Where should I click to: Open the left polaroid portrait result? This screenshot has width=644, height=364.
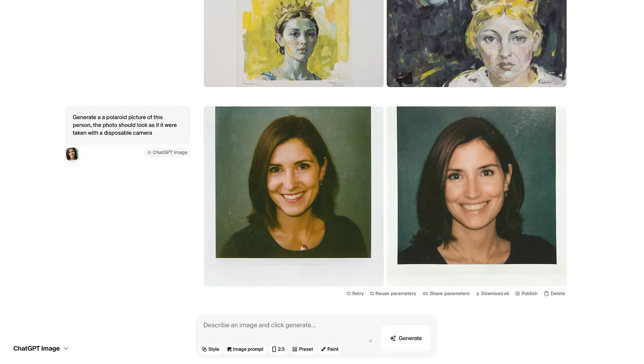293,196
